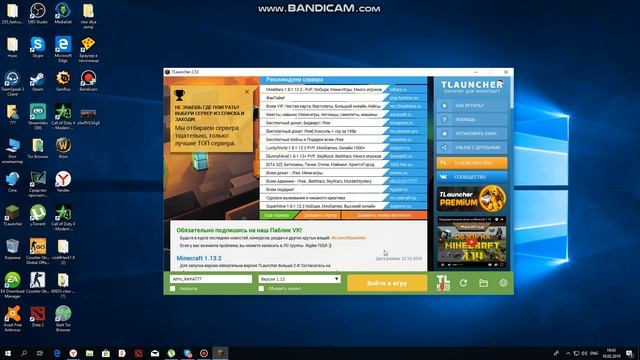This screenshot has width=640, height=360.
Task: Open File Explorer from the taskbar
Action: [x=89, y=353]
